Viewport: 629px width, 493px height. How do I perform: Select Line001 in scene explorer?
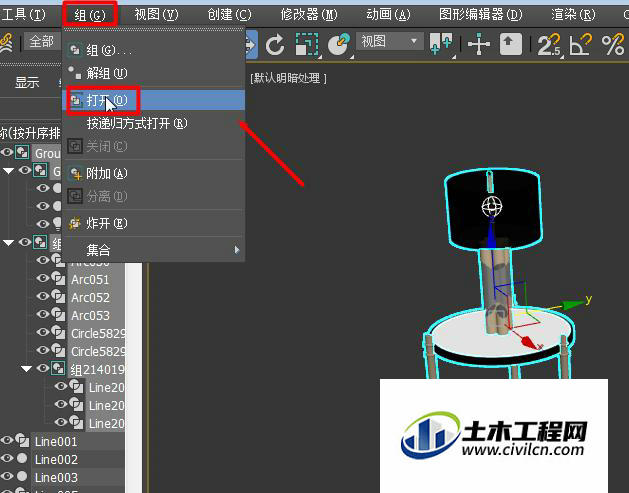(x=56, y=442)
